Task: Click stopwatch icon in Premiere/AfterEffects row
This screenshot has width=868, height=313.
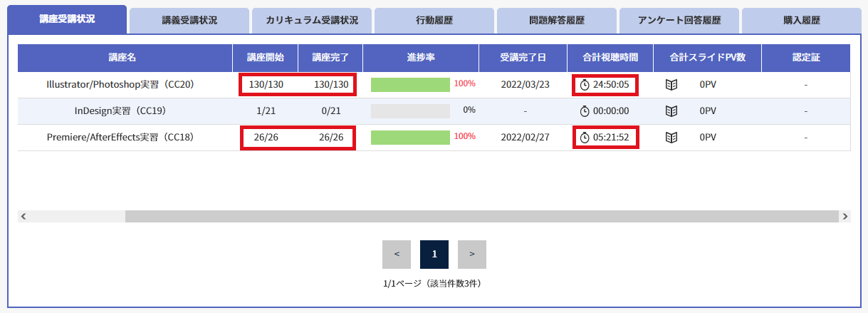Action: click(x=585, y=138)
